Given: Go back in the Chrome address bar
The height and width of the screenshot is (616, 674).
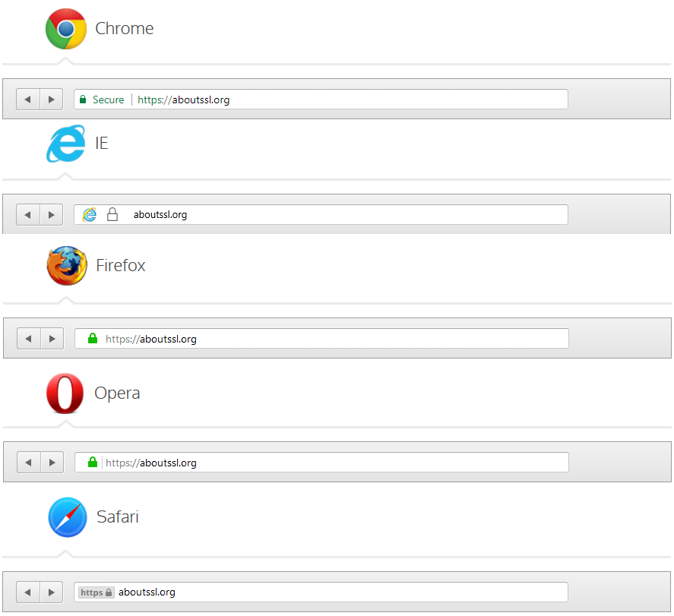Looking at the screenshot, I should 28,100.
